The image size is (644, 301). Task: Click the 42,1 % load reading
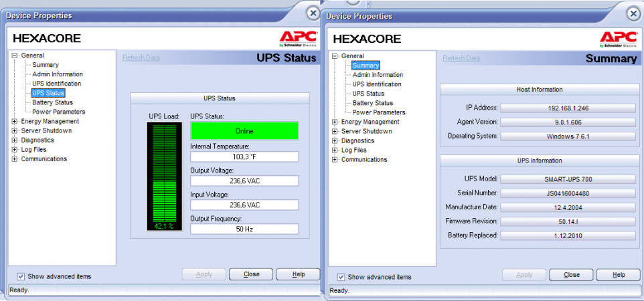pos(164,226)
